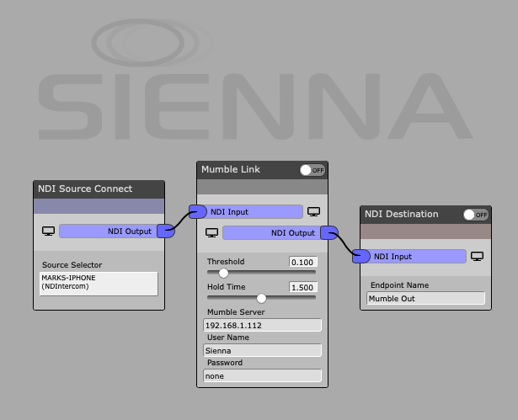Select input connector on NDI Destination node
This screenshot has width=518, height=420.
pos(361,256)
